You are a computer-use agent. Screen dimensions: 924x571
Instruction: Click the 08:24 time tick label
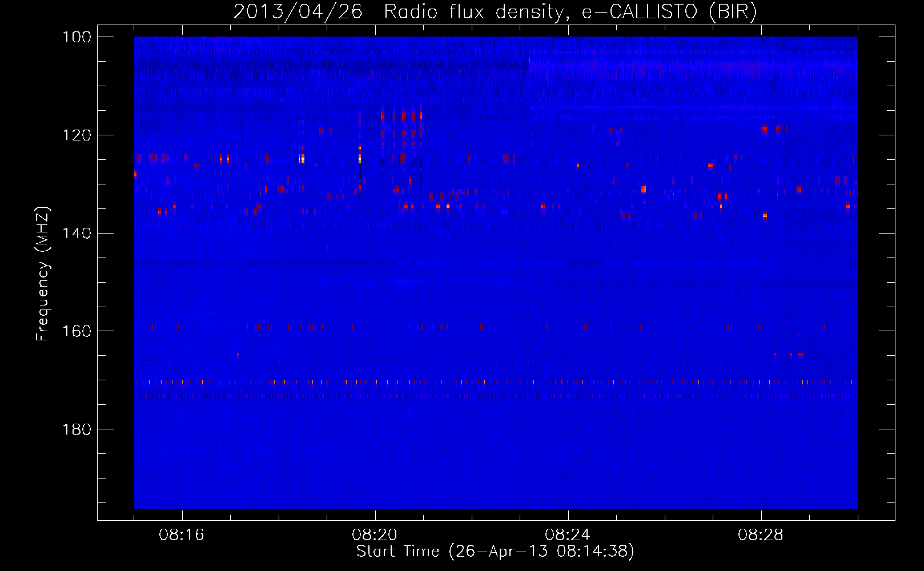pos(568,535)
